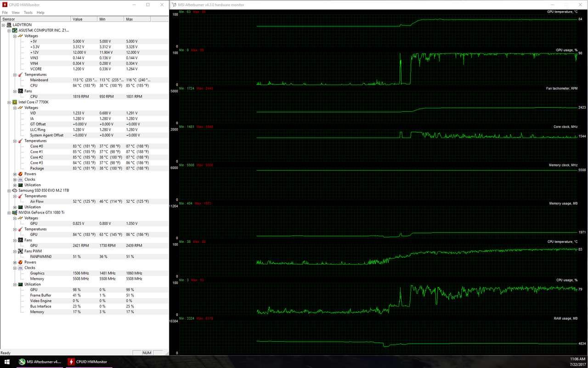
Task: Open the File menu in HWMonitor
Action: [5, 12]
